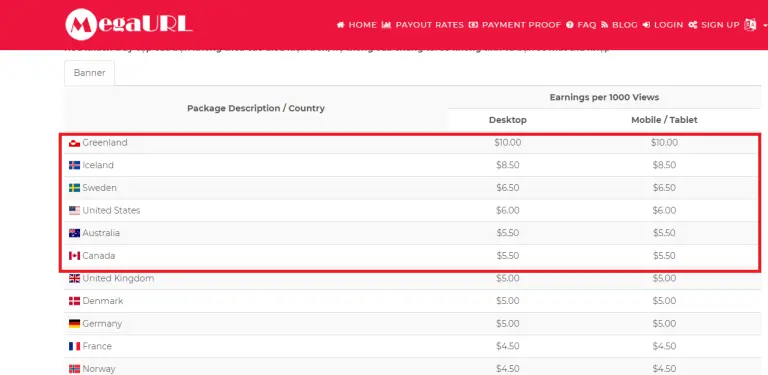The height and width of the screenshot is (375, 768).
Task: Click the Australia flag icon
Action: coord(74,233)
